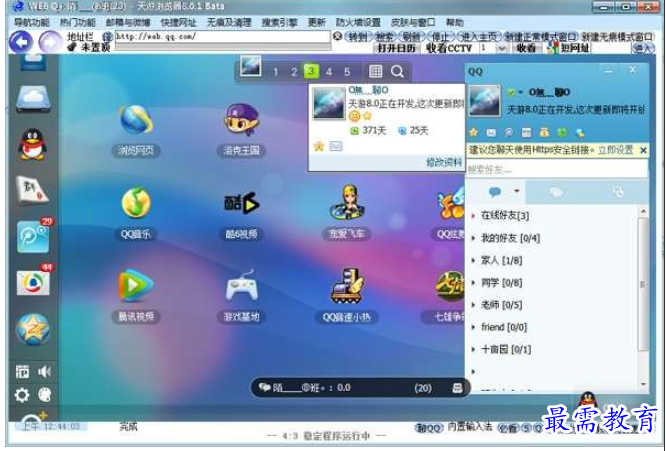Open the dropdown arrow next to chat bubble tab
Screen dimensions: 666x451
coord(516,191)
